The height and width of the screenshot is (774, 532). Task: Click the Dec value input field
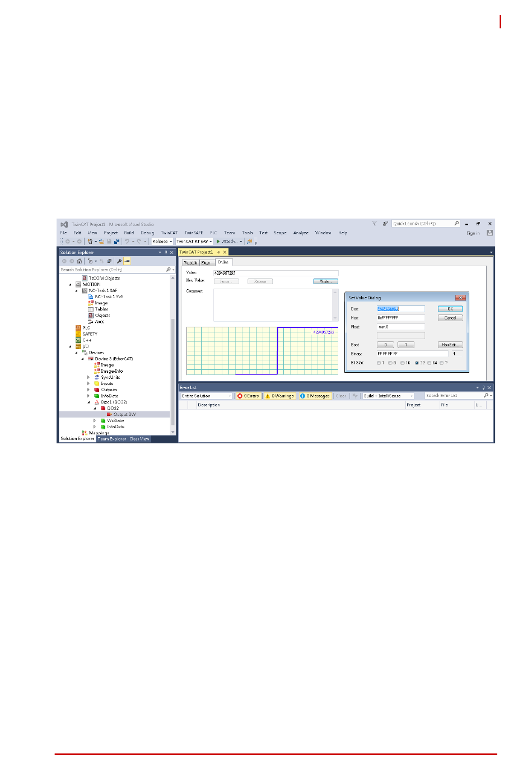coord(400,309)
